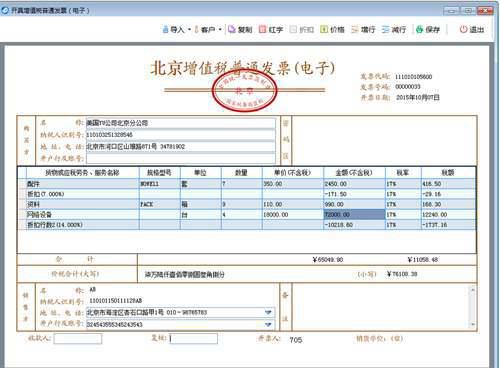Select the 折扣(7.000%) discount row cell
Screen dimensions: 500x368
tap(82, 194)
